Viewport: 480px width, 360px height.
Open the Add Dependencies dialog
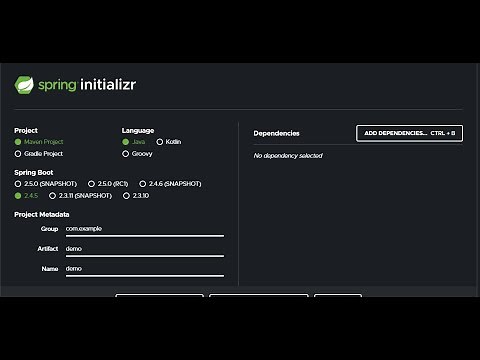click(x=409, y=133)
